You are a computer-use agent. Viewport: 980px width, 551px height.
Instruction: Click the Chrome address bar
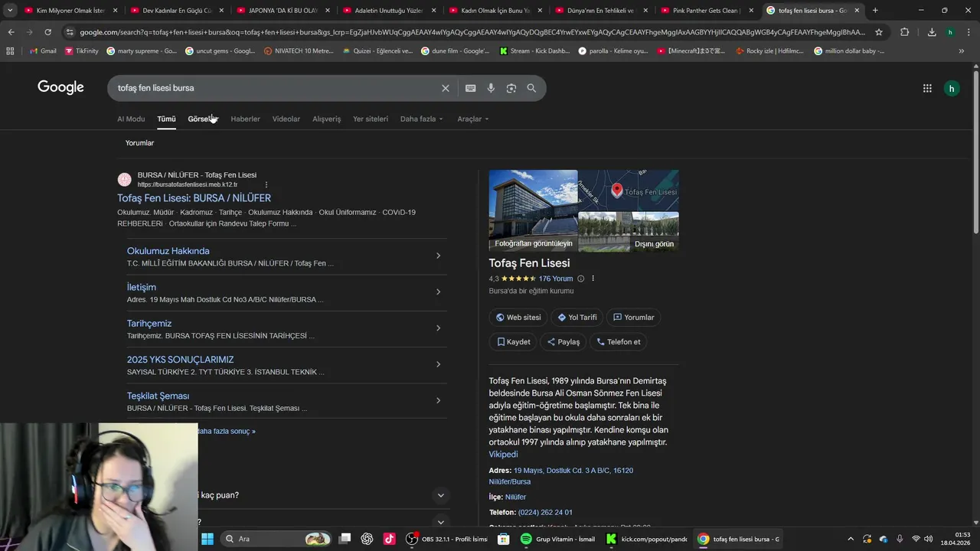point(472,32)
